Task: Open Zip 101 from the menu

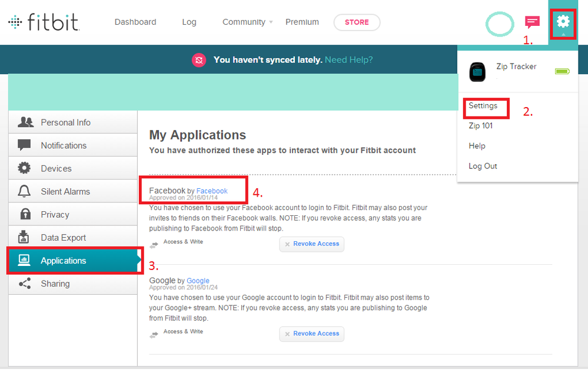Action: coord(481,125)
